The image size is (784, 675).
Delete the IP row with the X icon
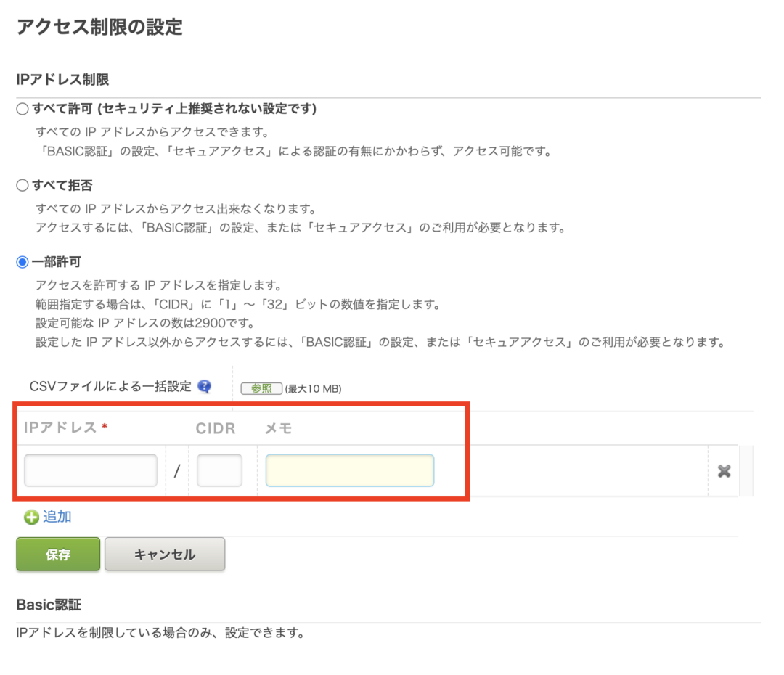[x=723, y=471]
